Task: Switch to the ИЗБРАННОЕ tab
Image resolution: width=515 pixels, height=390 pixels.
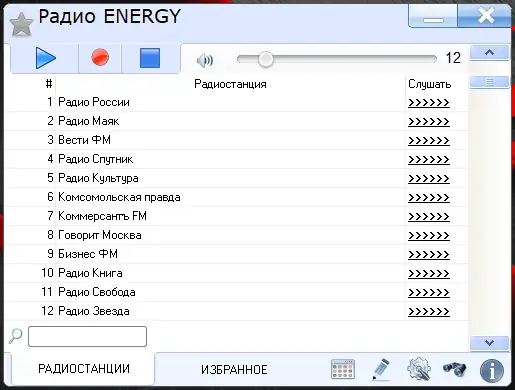Action: coord(234,370)
